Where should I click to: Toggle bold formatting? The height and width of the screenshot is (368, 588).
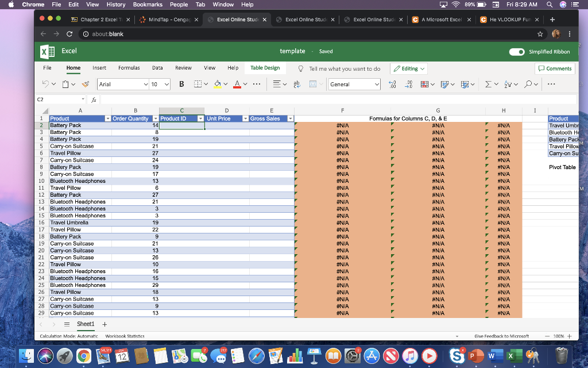click(181, 84)
